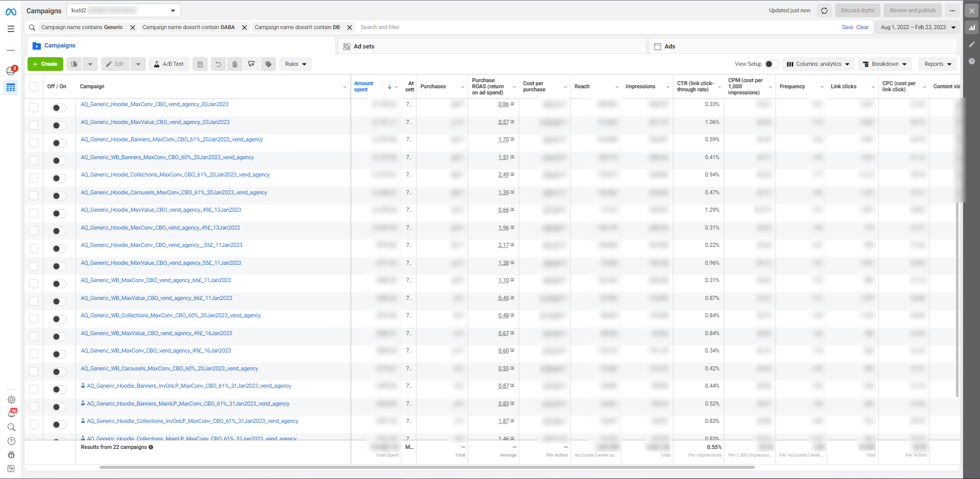Click Discard drafts button
This screenshot has height=479, width=980.
[x=857, y=11]
